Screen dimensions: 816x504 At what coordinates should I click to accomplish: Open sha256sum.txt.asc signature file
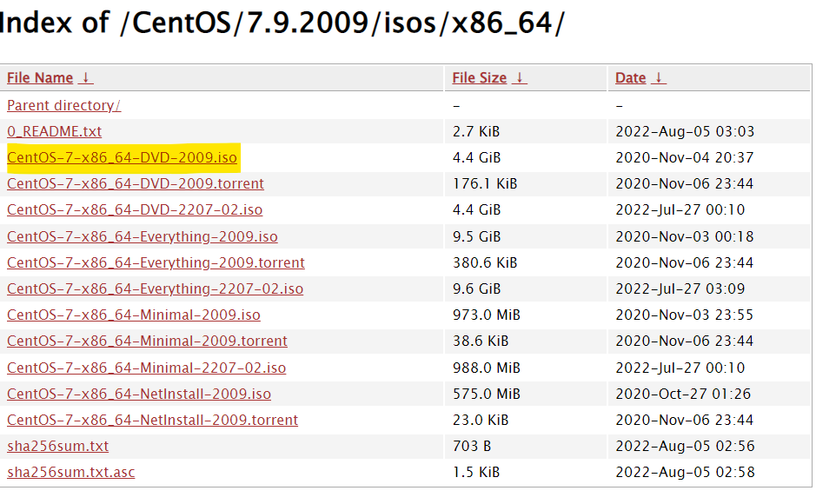[x=70, y=472]
